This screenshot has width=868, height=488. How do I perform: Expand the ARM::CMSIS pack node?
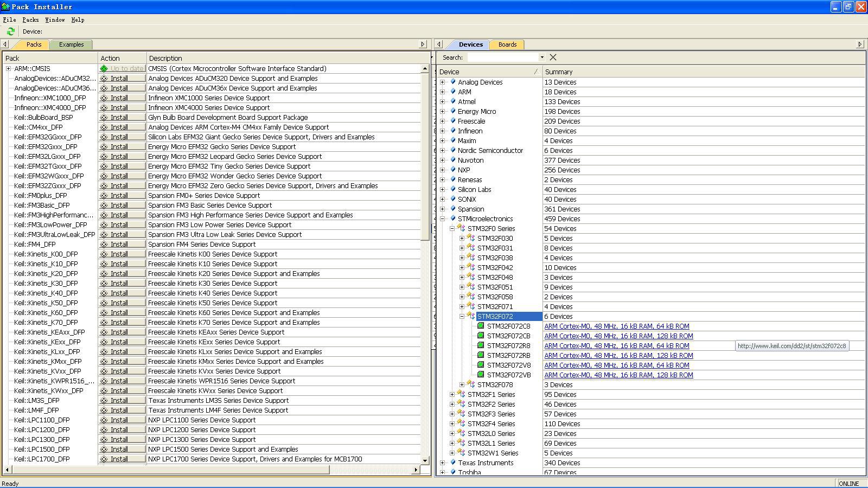click(x=8, y=69)
